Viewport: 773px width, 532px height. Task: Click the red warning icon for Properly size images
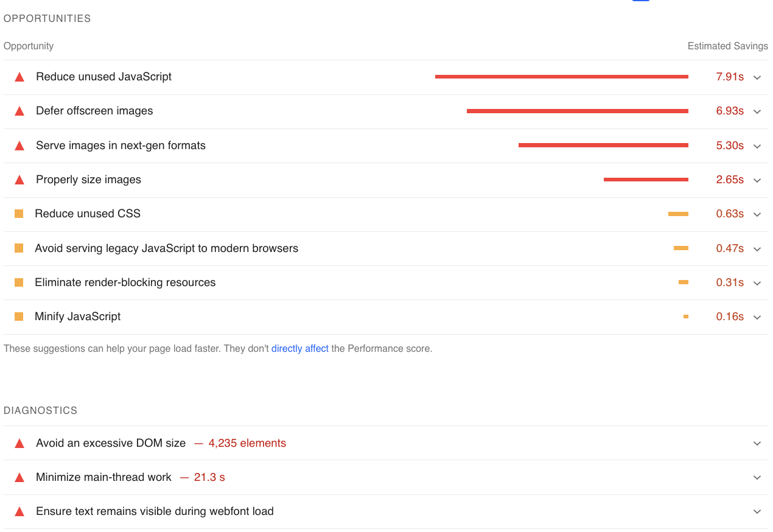(19, 180)
